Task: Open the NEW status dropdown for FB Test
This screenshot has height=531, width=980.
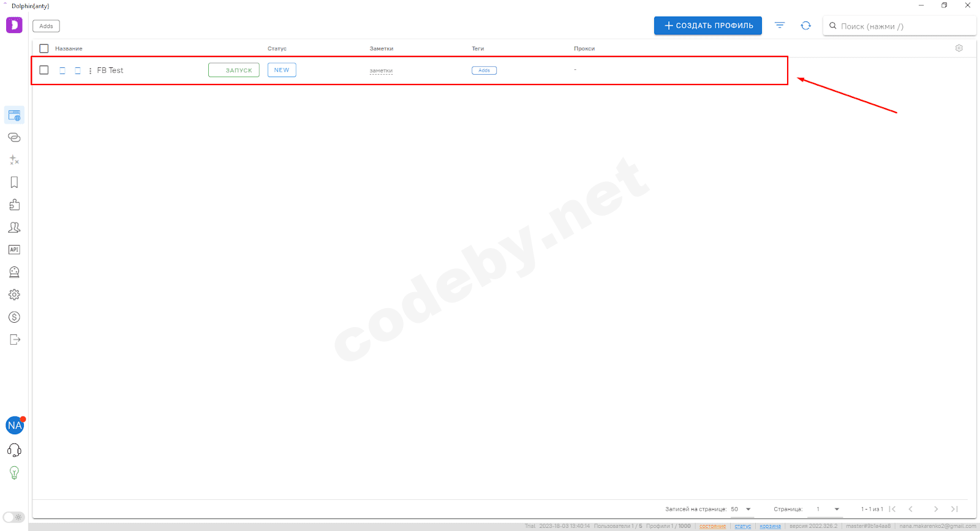Action: (282, 70)
